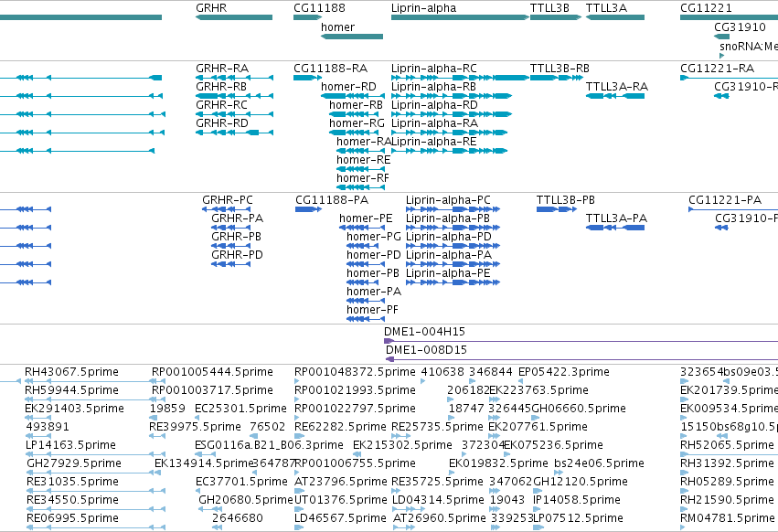
Task: Click the Liprin-alpha-RE transcript
Action: click(x=450, y=151)
